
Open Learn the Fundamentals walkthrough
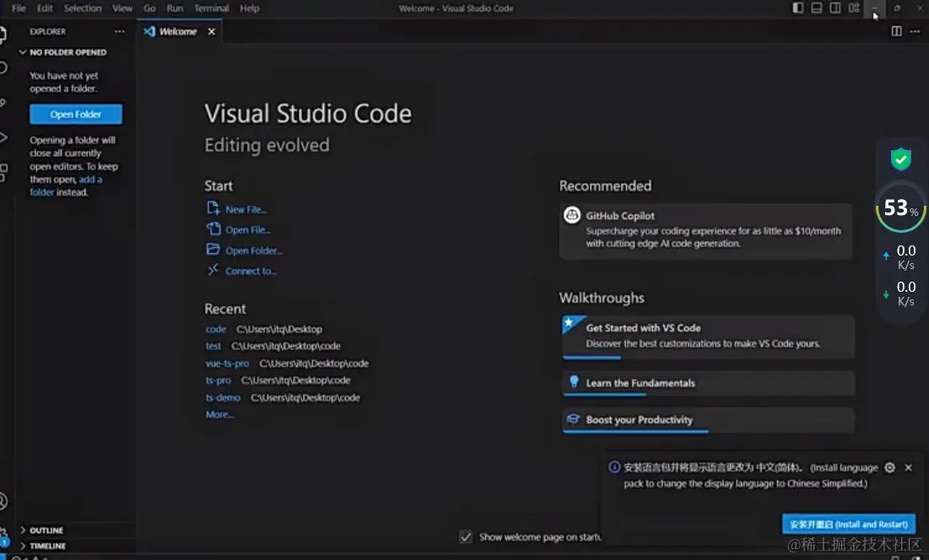709,384
